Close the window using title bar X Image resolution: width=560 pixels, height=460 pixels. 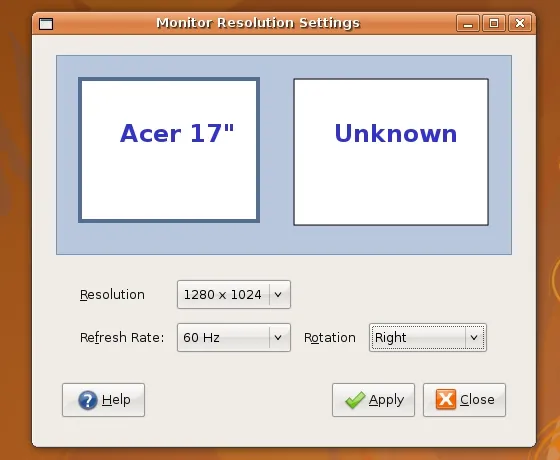click(520, 23)
